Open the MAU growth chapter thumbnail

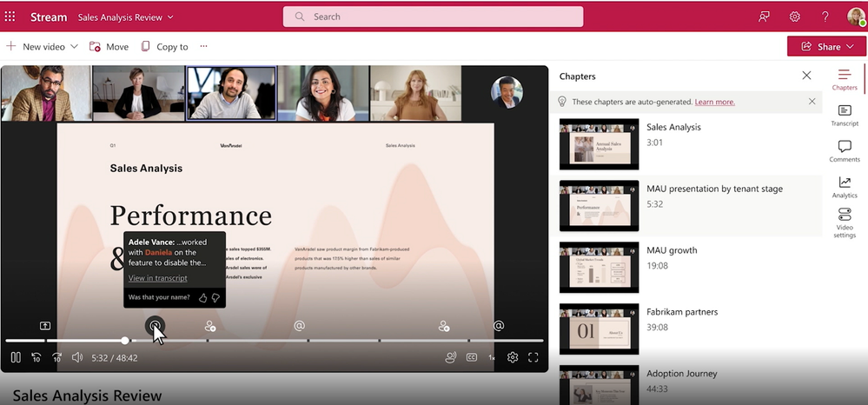coord(599,267)
